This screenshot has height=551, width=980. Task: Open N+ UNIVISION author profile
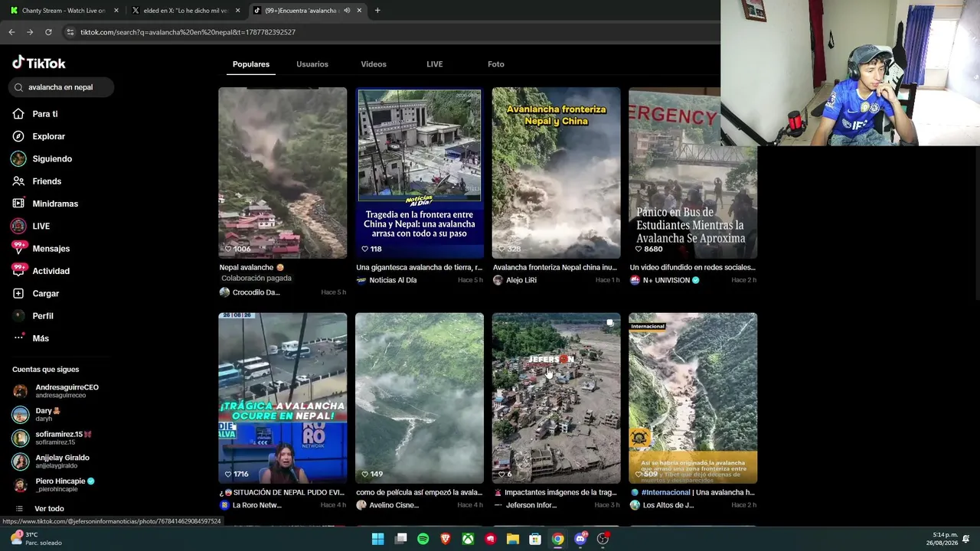[x=665, y=280]
